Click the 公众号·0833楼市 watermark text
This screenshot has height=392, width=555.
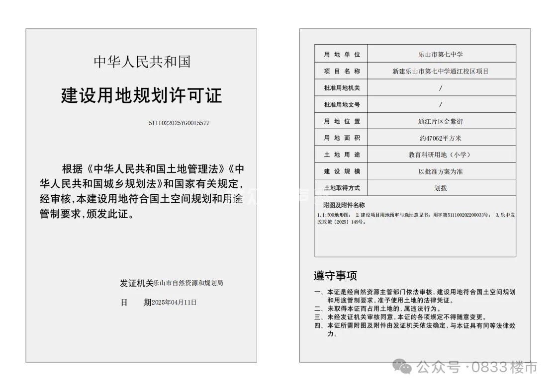(476, 367)
